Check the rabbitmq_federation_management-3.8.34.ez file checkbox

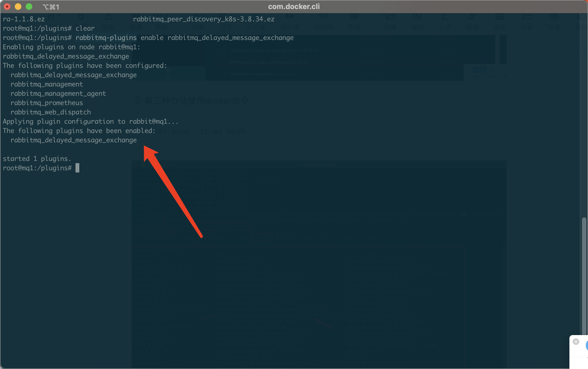(222, 50)
